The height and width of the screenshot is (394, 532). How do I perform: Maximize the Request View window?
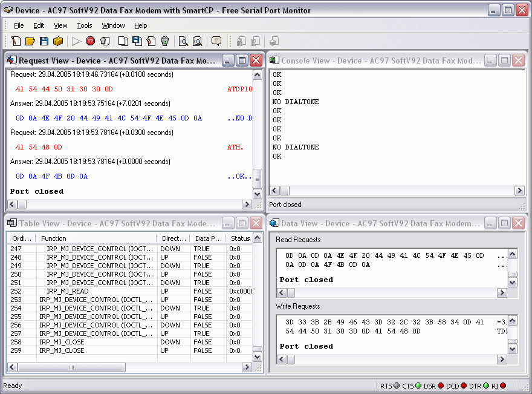tap(242, 61)
